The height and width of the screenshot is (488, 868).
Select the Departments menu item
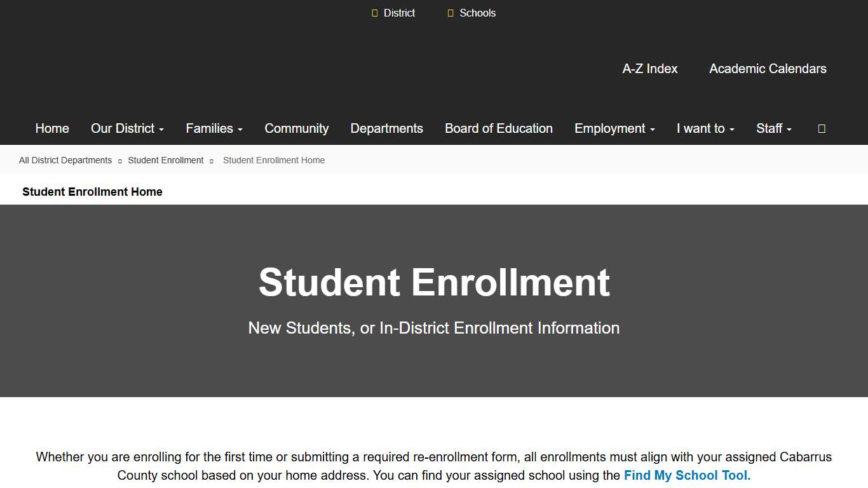(x=386, y=128)
